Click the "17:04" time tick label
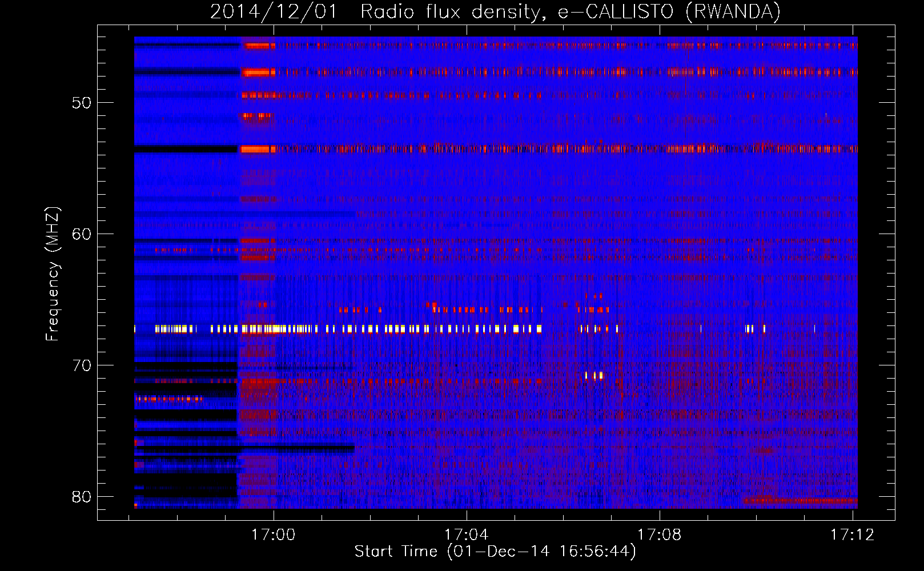 click(467, 534)
